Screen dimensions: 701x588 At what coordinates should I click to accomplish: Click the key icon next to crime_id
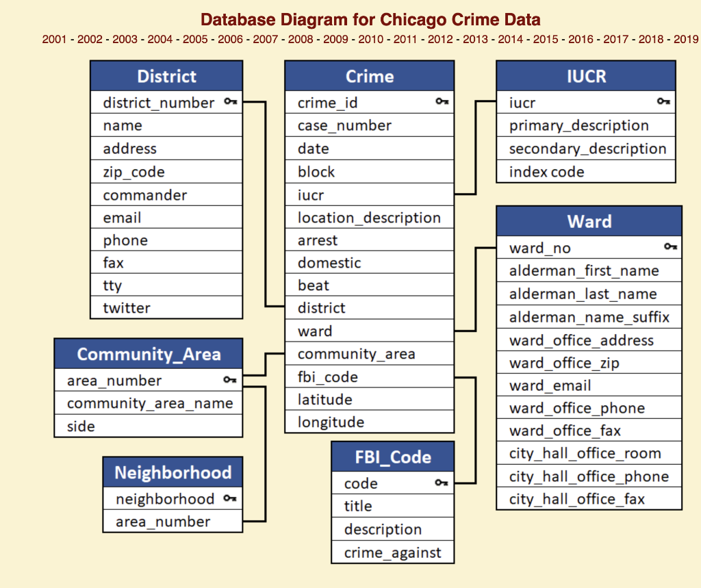point(442,101)
